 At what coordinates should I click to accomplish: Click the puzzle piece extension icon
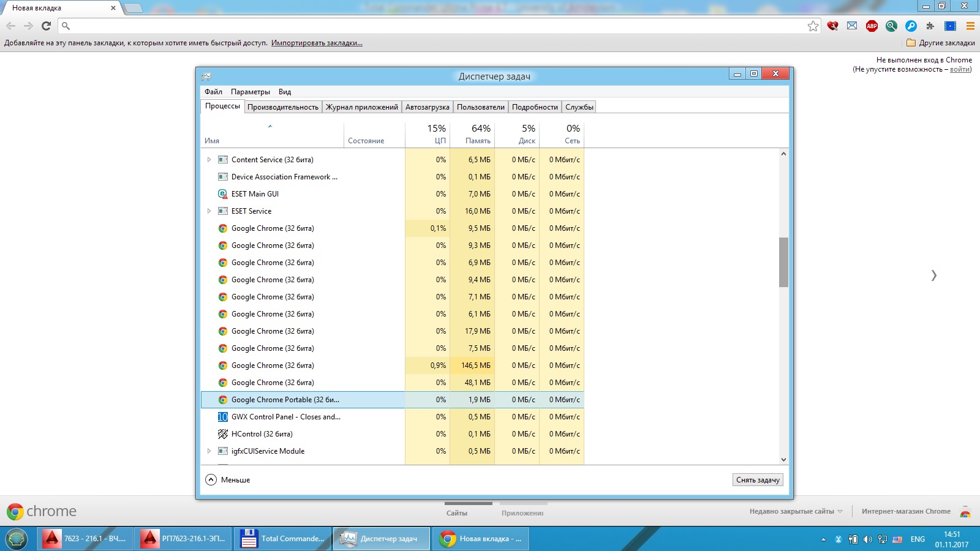click(930, 26)
